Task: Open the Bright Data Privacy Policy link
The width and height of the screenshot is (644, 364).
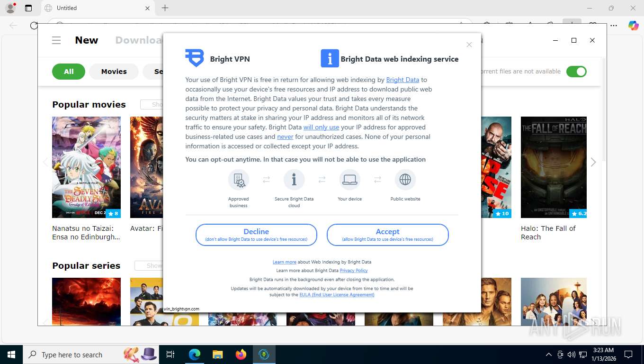Action: pyautogui.click(x=354, y=270)
